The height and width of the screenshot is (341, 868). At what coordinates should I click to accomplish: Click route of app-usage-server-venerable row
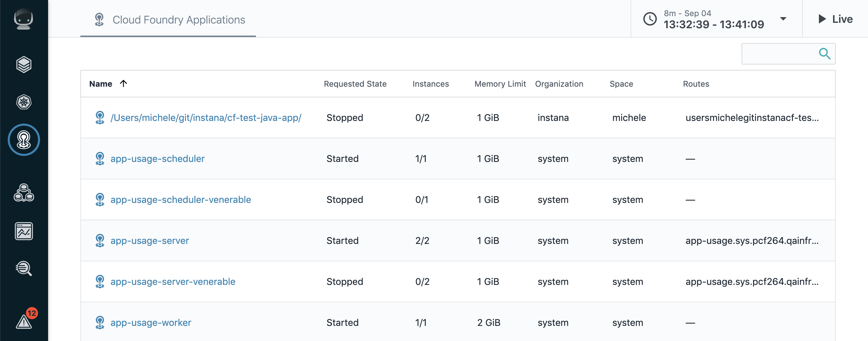point(752,282)
